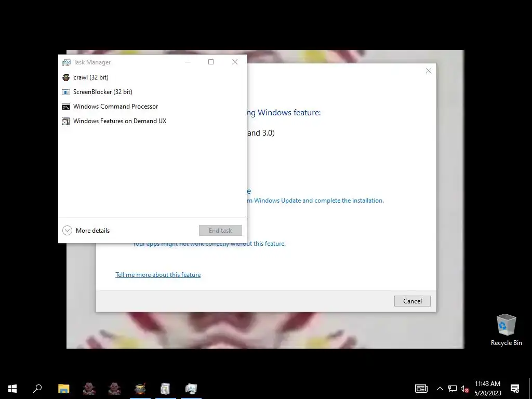Switch to Task Manager taskbar icon
This screenshot has height=399, width=532.
(x=191, y=389)
